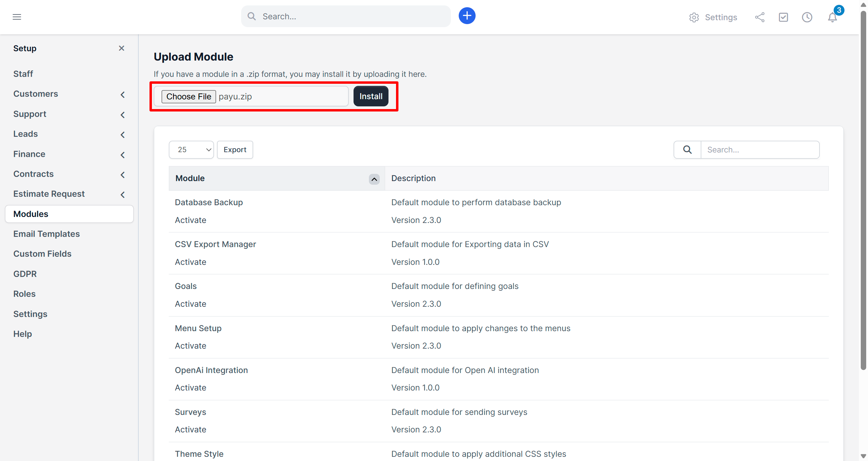Screen dimensions: 868x461
Task: Expand the Finance submenu chevron
Action: click(x=123, y=155)
